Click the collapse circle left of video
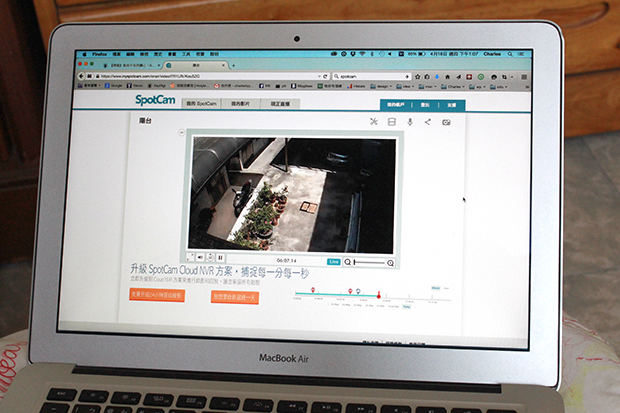Viewport: 620px width, 413px height. pyautogui.click(x=181, y=133)
